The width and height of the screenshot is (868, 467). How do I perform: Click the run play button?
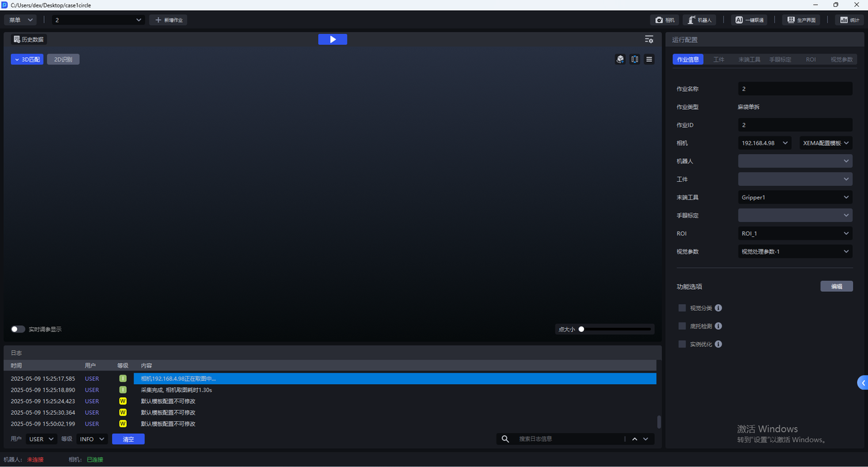point(332,39)
